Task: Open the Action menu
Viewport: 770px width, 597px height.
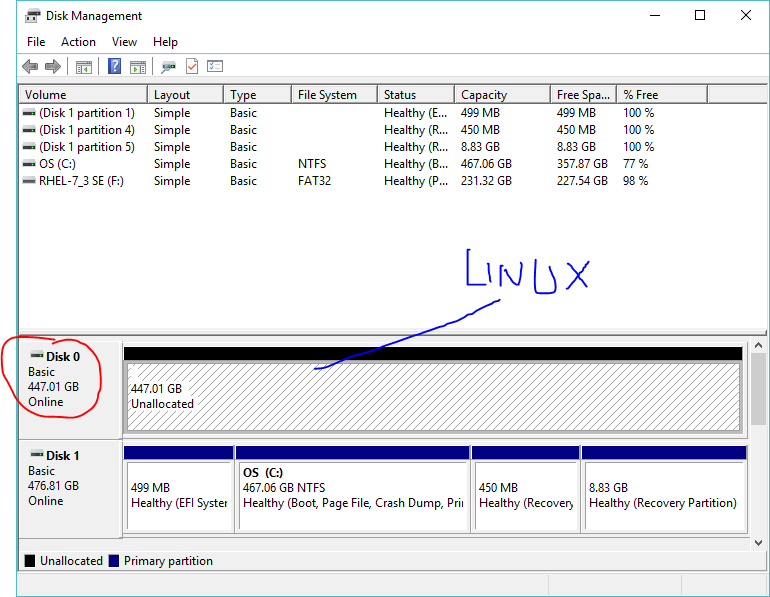Action: pyautogui.click(x=78, y=42)
